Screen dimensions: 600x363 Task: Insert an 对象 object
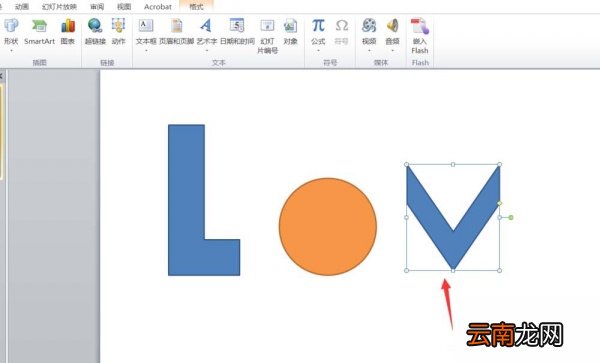coord(290,32)
